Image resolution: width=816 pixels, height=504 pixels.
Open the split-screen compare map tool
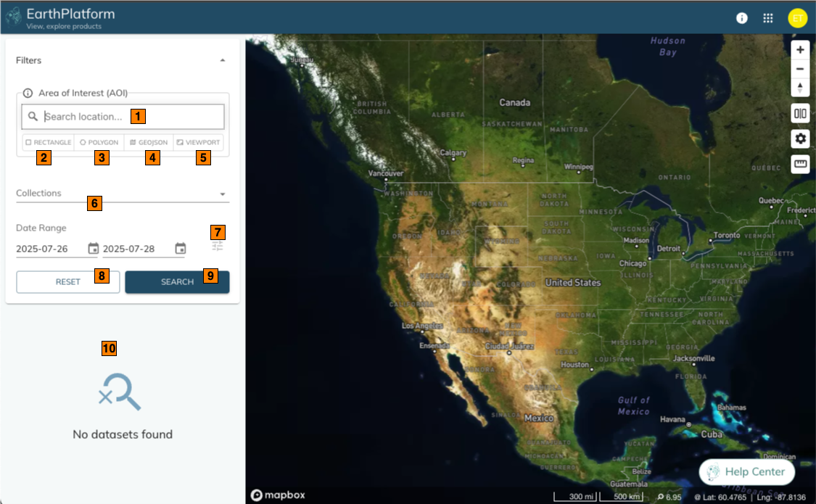tap(800, 114)
